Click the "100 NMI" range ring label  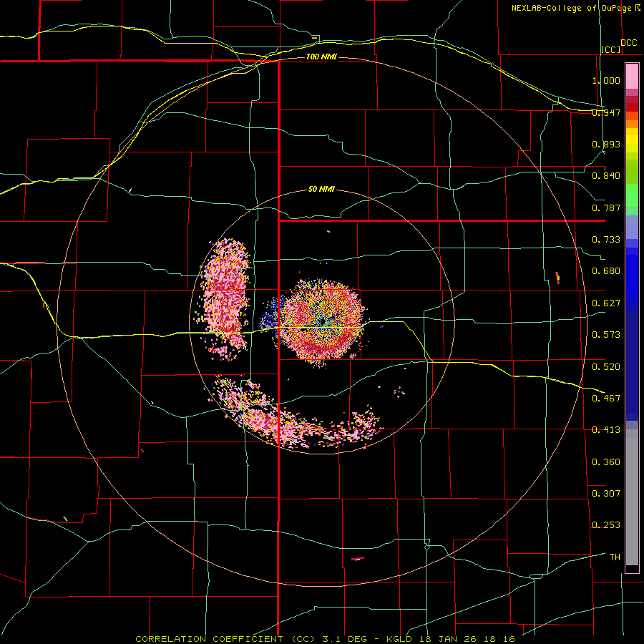pos(321,57)
